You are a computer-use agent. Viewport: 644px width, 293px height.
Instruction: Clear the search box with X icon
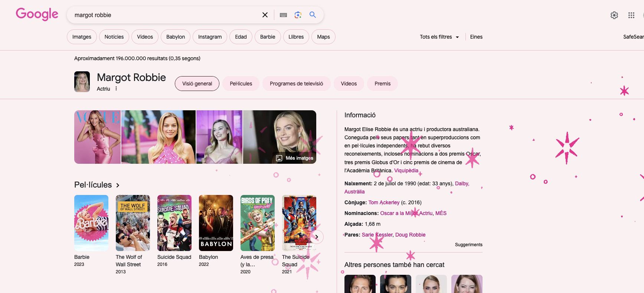(265, 15)
